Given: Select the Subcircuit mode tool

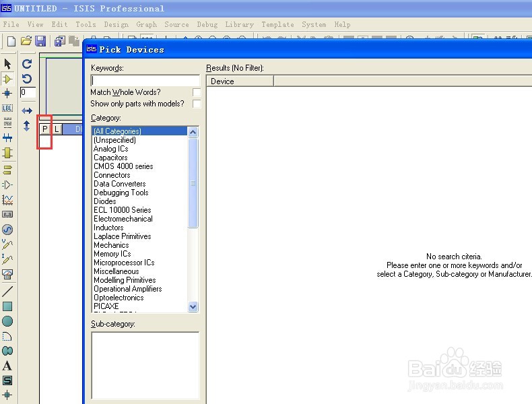Looking at the screenshot, I should [7, 153].
